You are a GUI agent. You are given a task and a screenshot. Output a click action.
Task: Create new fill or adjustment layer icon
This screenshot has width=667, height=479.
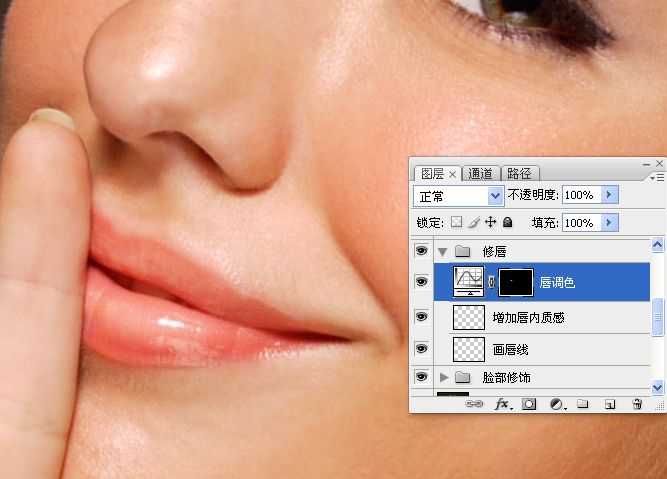tap(557, 404)
